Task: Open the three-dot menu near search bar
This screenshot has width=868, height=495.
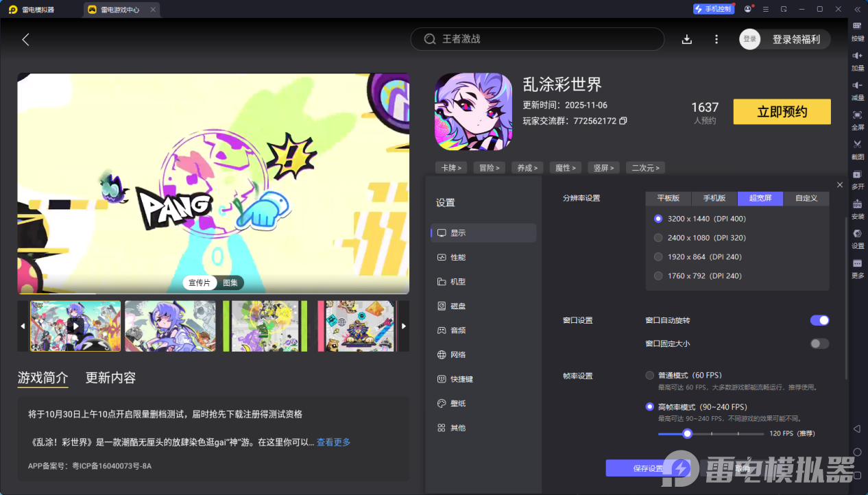Action: (x=716, y=39)
